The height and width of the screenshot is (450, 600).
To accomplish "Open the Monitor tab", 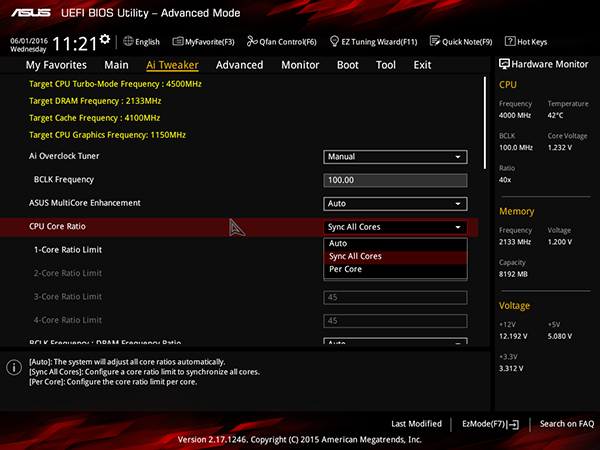I will tap(300, 65).
